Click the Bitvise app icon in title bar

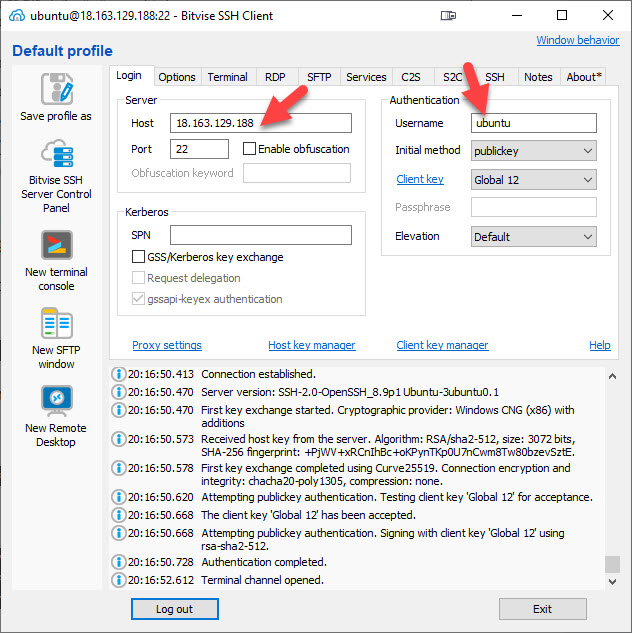tap(17, 16)
